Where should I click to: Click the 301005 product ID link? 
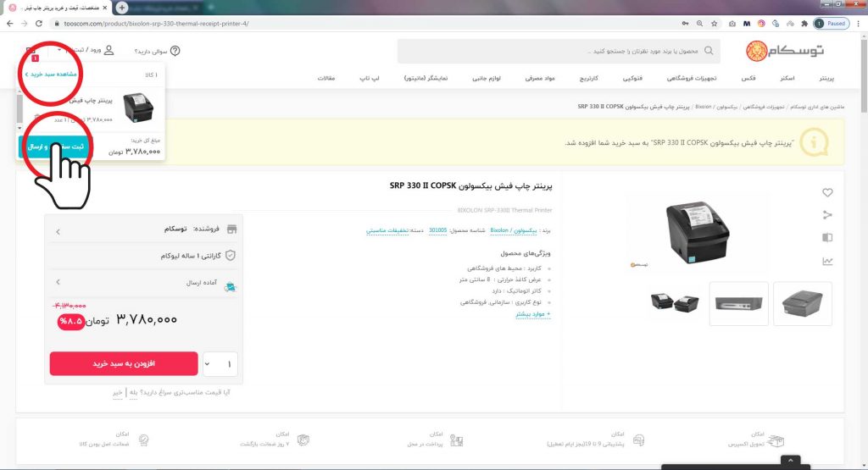click(438, 230)
